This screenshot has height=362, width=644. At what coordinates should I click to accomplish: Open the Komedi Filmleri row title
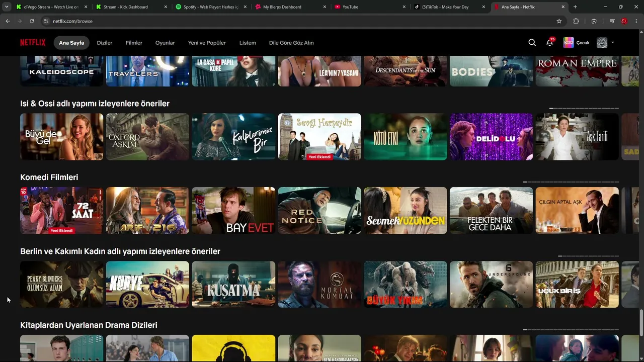click(x=49, y=177)
